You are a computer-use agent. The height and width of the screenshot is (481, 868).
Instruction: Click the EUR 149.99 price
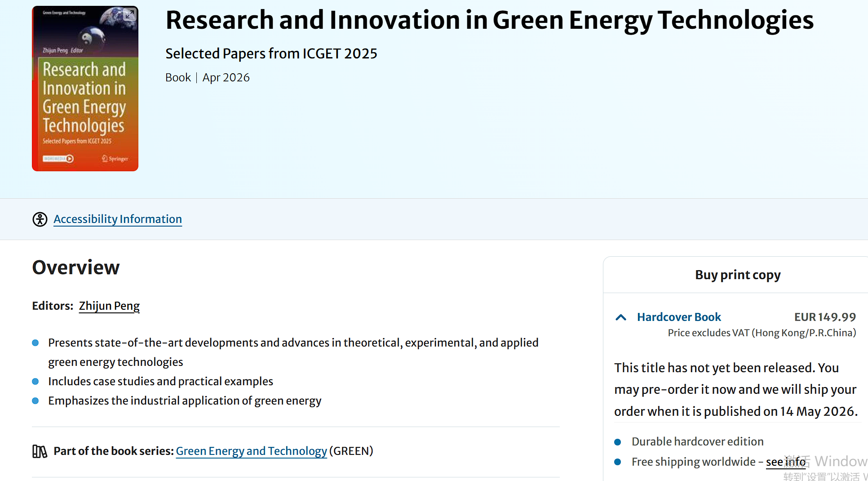click(x=825, y=317)
